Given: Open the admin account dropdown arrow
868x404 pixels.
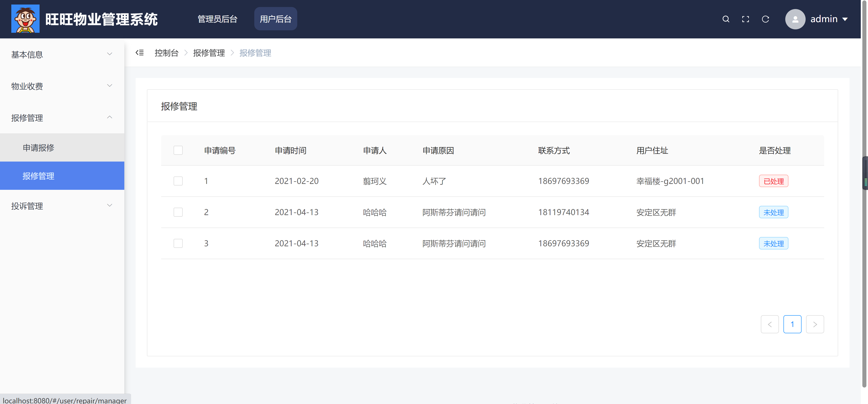Looking at the screenshot, I should pyautogui.click(x=845, y=19).
